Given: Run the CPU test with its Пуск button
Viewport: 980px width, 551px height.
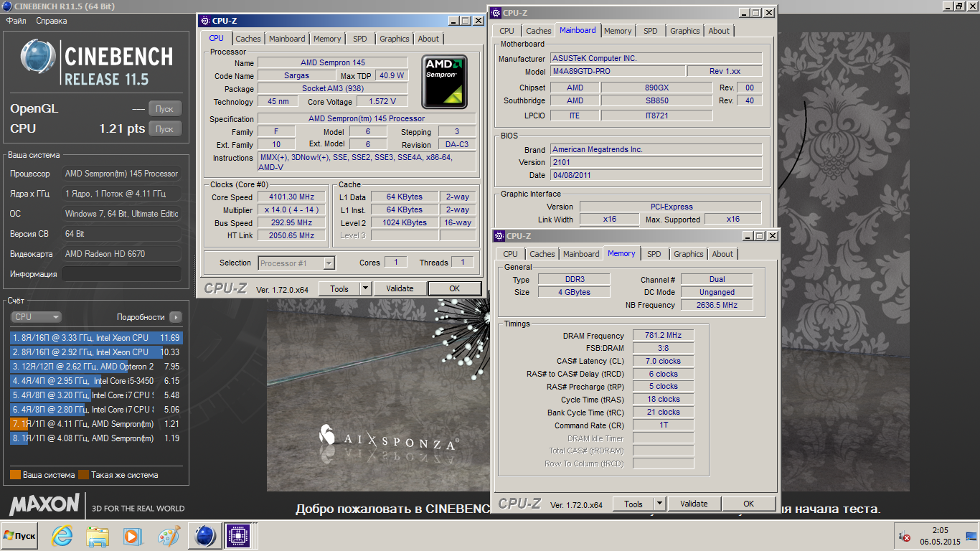Looking at the screenshot, I should point(164,129).
